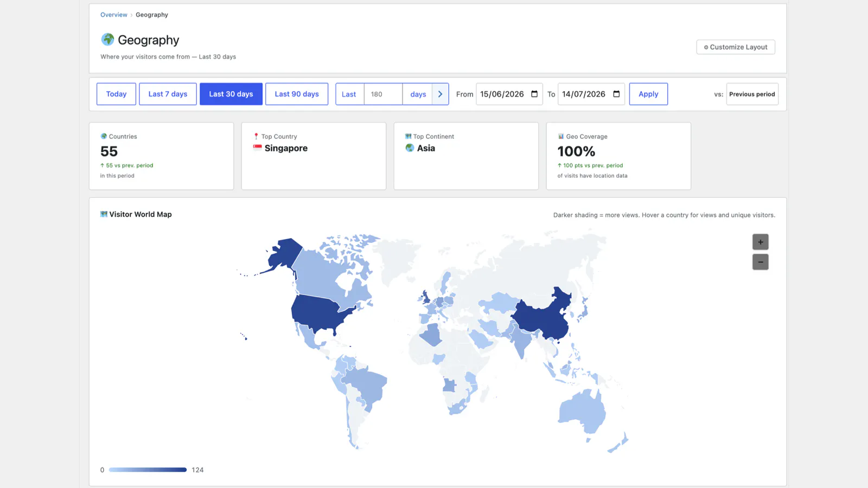Image resolution: width=868 pixels, height=488 pixels.
Task: Click the From date input
Action: tap(509, 94)
